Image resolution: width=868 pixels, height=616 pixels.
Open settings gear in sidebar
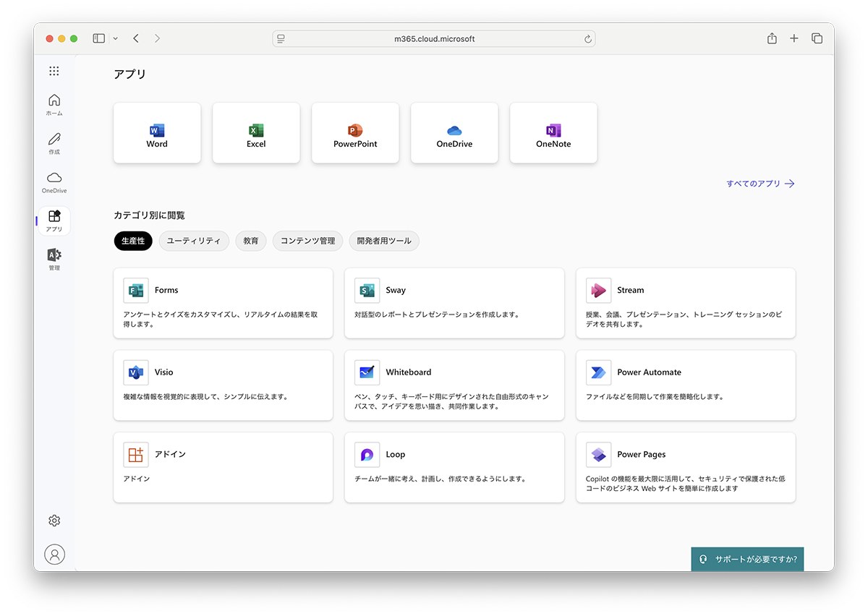click(54, 521)
